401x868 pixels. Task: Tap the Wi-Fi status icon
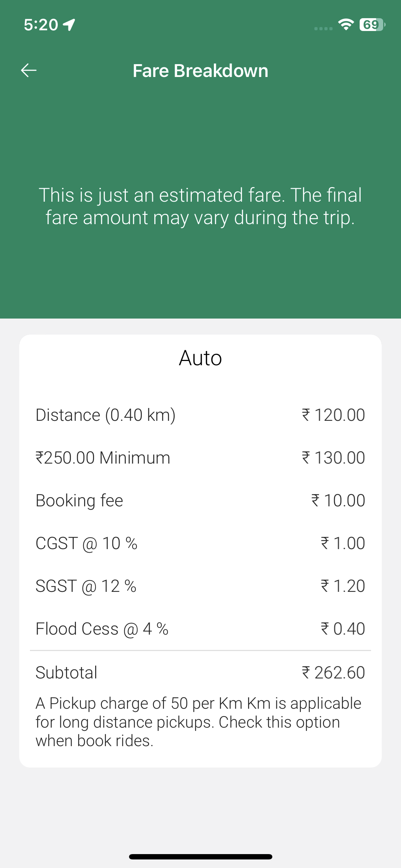pos(345,25)
